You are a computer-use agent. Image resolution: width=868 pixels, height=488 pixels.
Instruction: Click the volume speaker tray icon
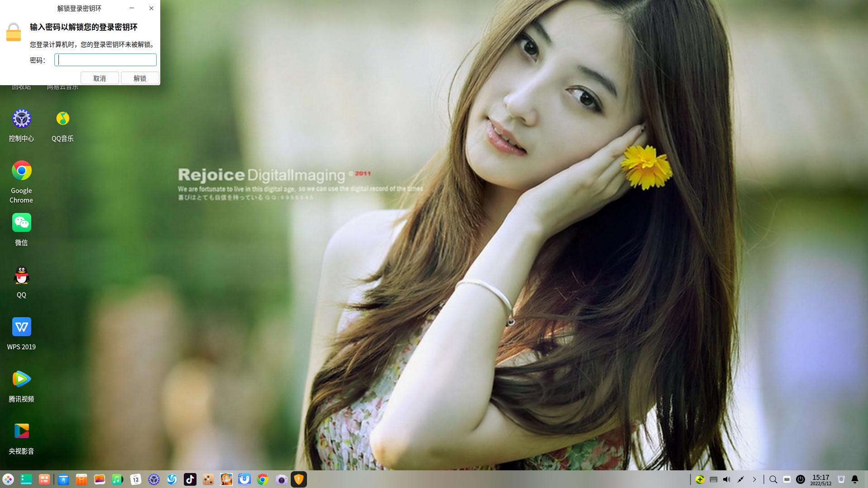click(727, 479)
